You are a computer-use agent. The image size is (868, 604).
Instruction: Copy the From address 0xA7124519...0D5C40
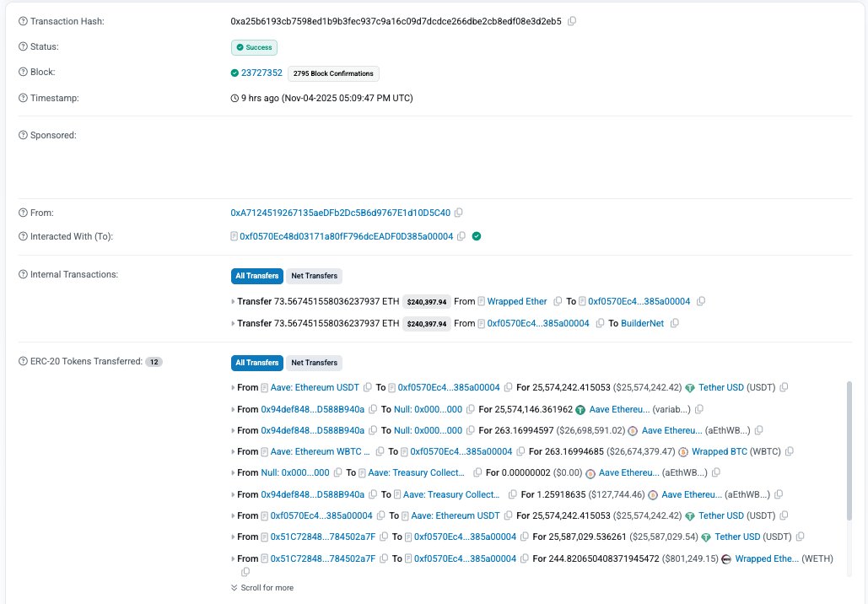click(458, 213)
